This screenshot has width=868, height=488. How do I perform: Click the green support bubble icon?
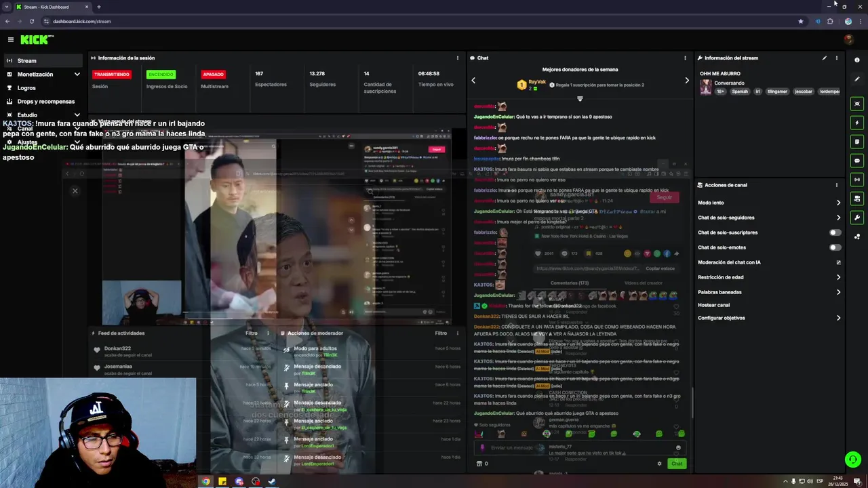coord(852,460)
